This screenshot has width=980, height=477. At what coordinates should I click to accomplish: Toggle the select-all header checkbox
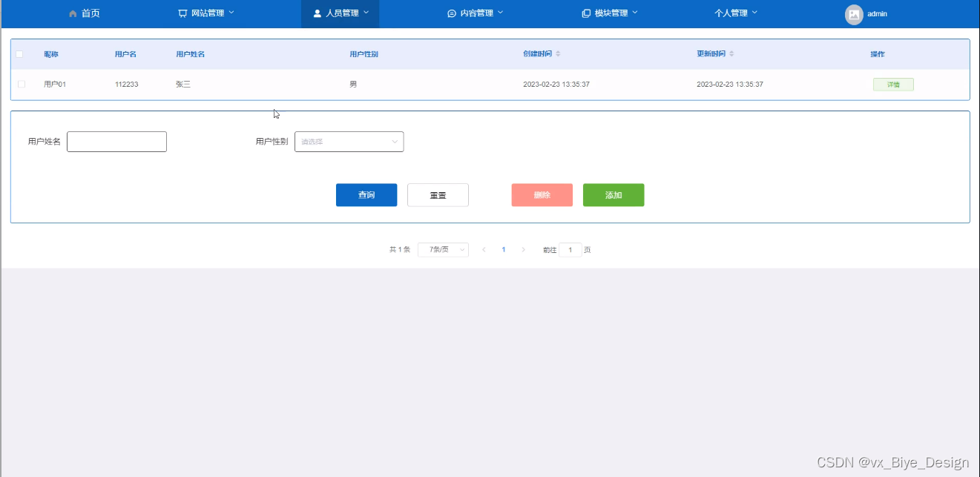coord(20,54)
